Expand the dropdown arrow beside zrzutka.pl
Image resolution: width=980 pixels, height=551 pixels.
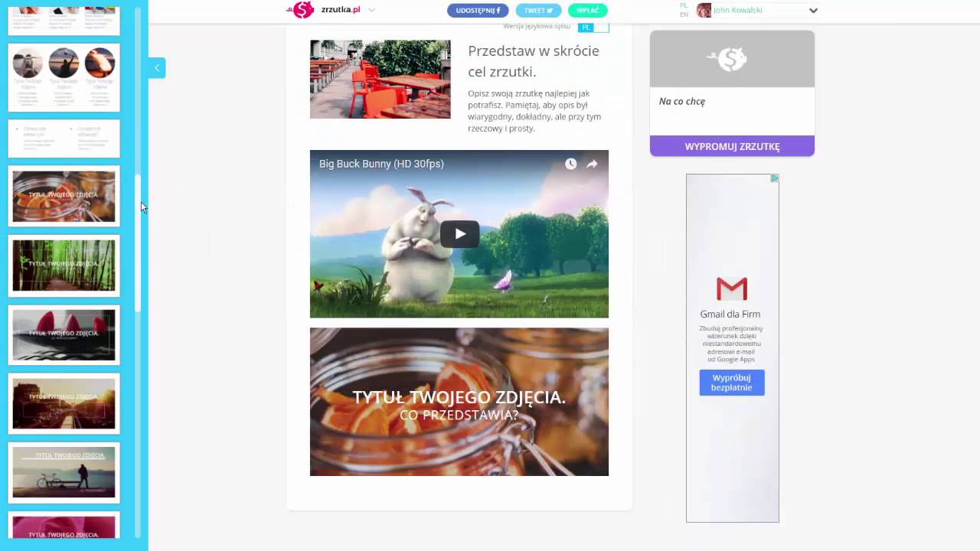point(371,10)
